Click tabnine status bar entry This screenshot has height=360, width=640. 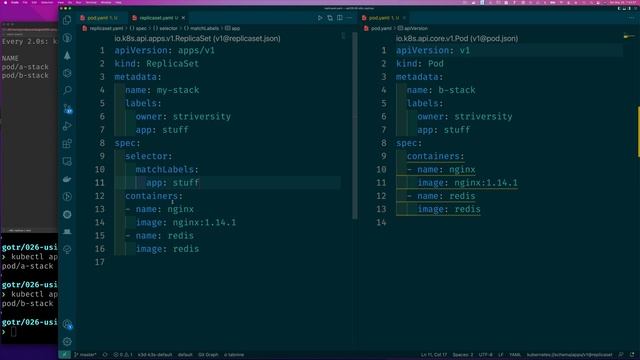click(234, 355)
